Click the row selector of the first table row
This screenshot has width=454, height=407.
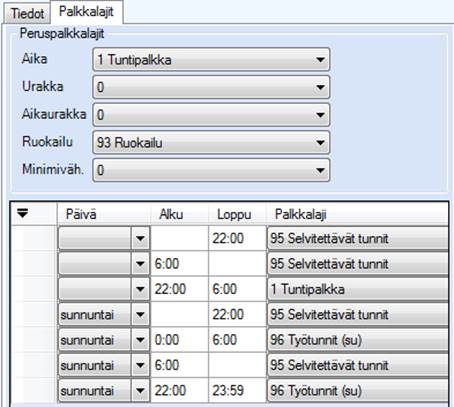pyautogui.click(x=34, y=238)
